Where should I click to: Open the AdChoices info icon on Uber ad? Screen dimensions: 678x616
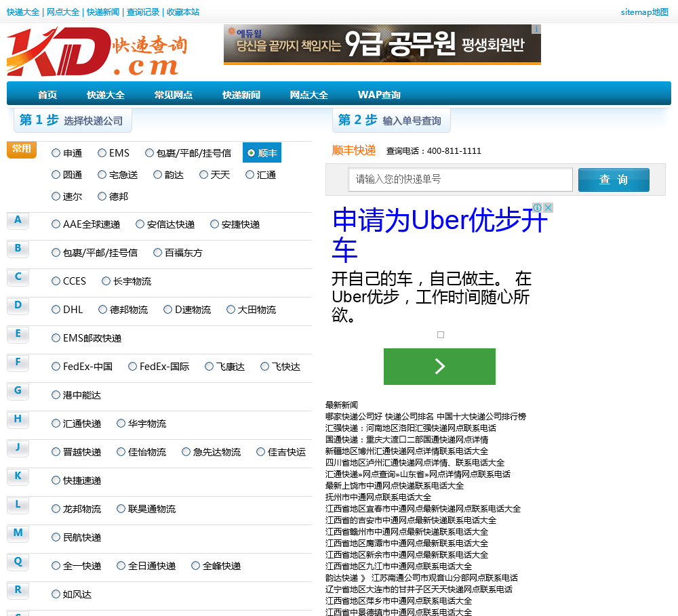coord(538,207)
